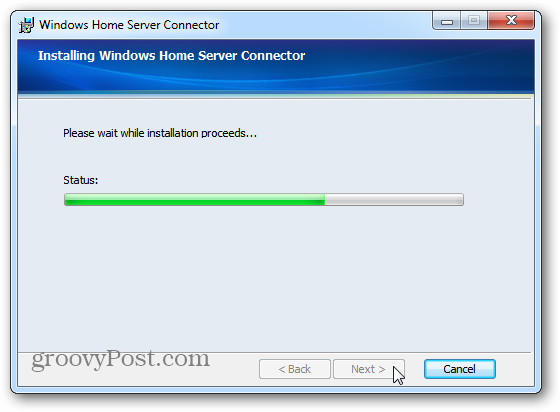Viewport: 560px width, 412px height.
Task: Click the separator line above the button row
Action: (275, 352)
